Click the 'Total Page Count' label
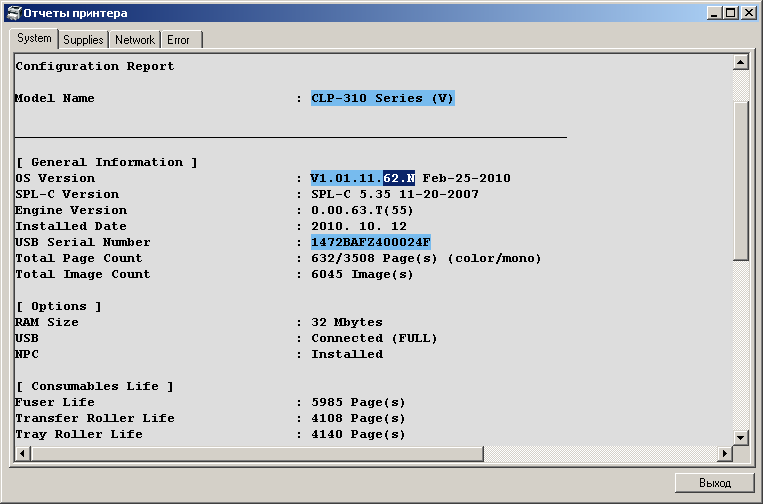The width and height of the screenshot is (763, 504). [79, 258]
